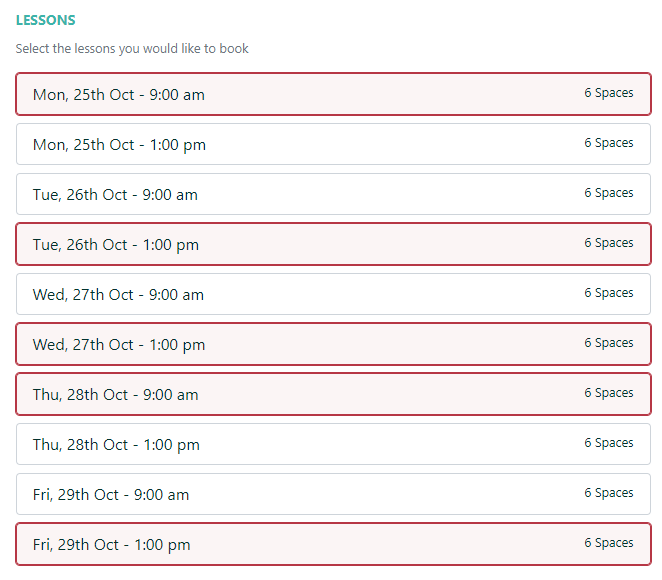Click '6 Spaces' on Tuesday 1:00 pm row
This screenshot has width=662, height=580.
point(608,243)
